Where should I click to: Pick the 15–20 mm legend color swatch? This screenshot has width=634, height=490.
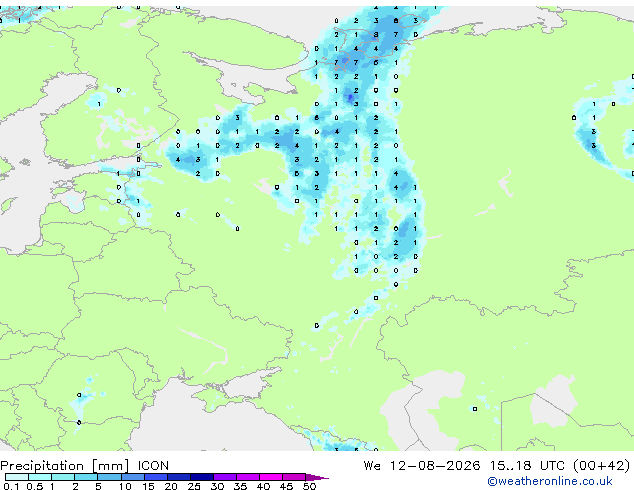point(155,477)
